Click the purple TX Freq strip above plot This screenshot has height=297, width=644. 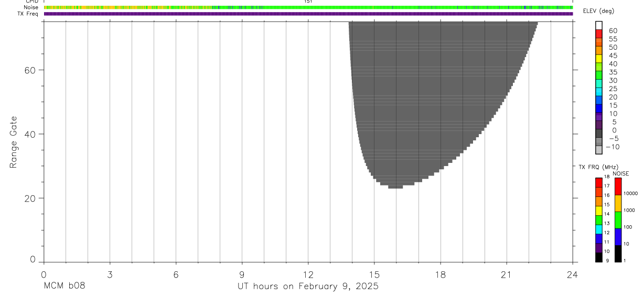point(308,14)
